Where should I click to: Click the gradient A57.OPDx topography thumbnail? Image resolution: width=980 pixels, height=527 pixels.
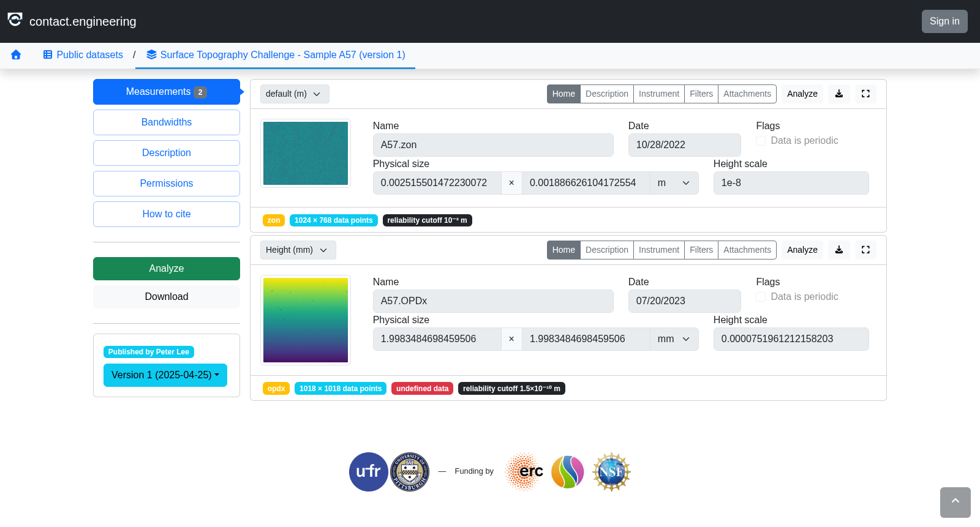[x=306, y=320]
